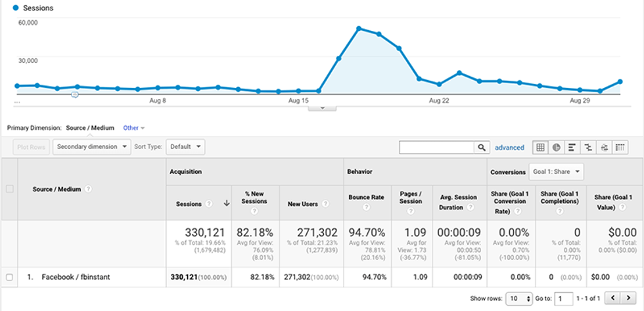
Task: Click the advanced filter link
Action: pyautogui.click(x=509, y=148)
